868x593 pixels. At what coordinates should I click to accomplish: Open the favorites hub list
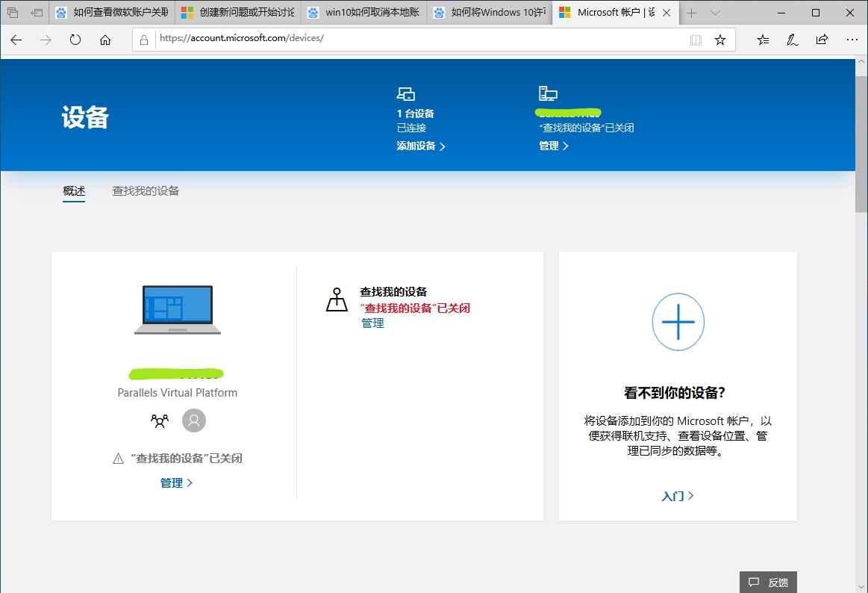click(x=763, y=40)
